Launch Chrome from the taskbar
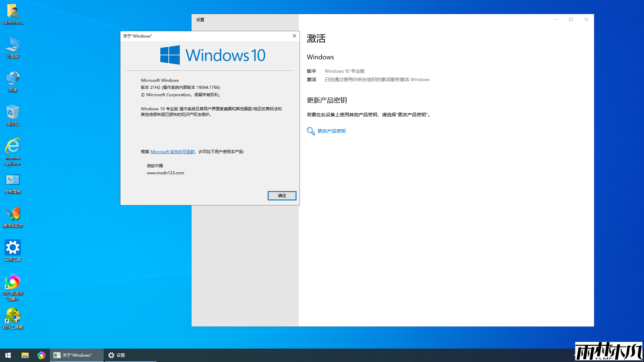 pyautogui.click(x=42, y=355)
